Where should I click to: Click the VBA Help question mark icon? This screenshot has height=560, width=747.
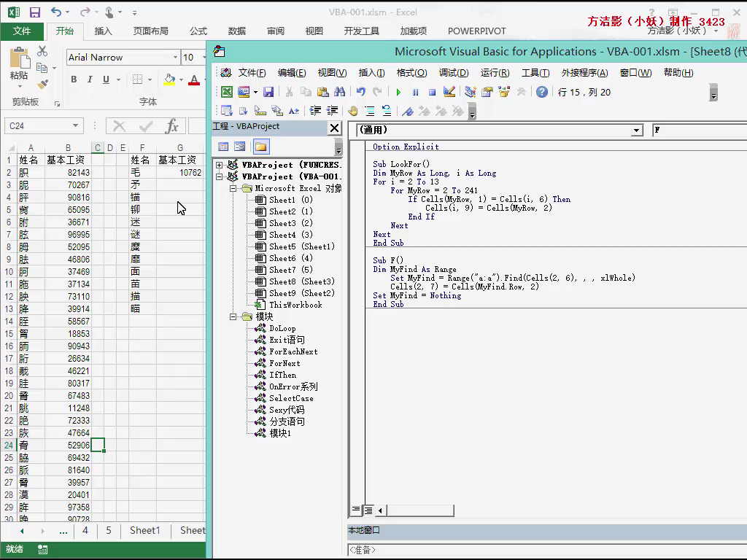coord(542,92)
